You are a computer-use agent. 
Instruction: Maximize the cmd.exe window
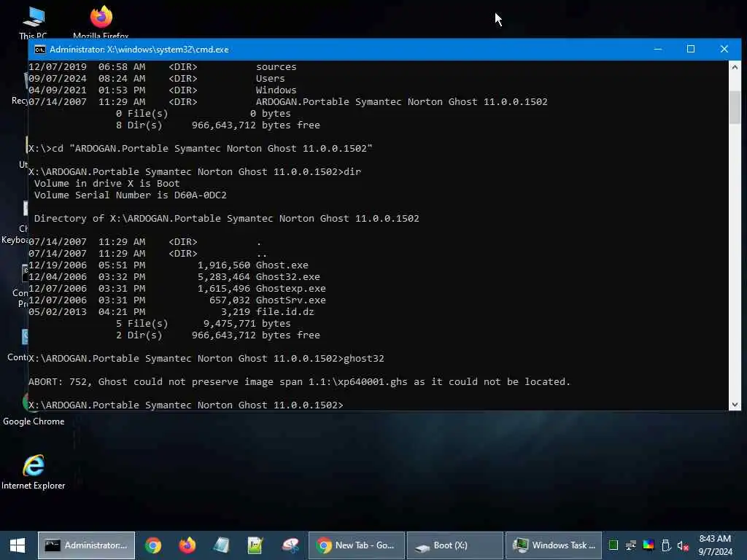point(691,49)
